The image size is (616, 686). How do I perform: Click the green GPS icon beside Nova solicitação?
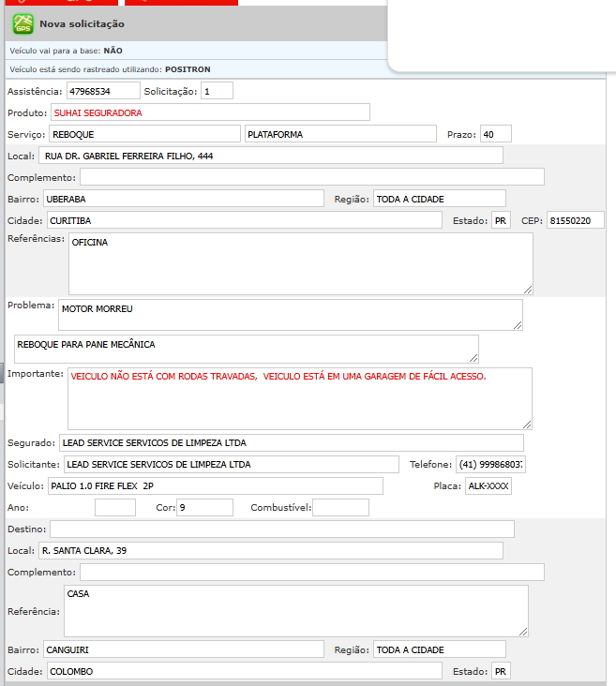(23, 23)
